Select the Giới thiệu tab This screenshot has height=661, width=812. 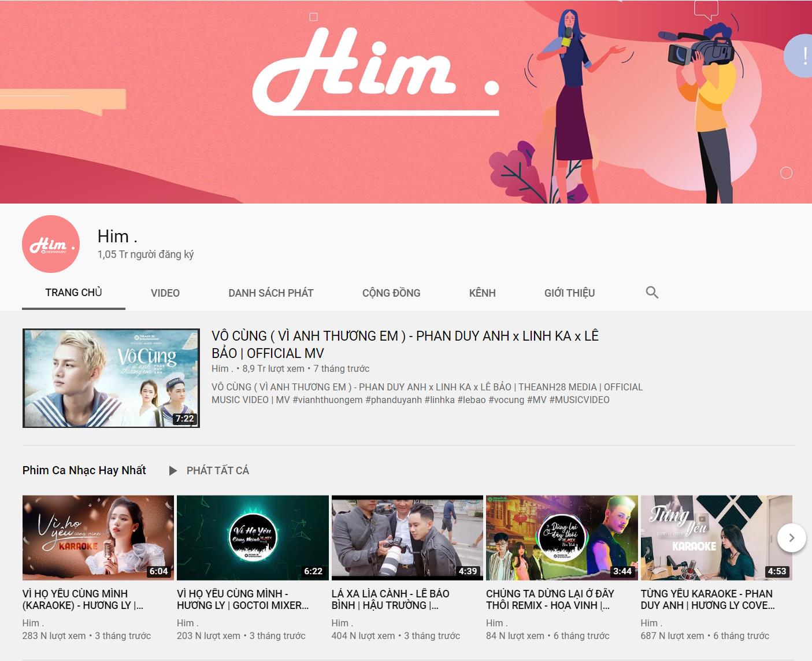(569, 293)
